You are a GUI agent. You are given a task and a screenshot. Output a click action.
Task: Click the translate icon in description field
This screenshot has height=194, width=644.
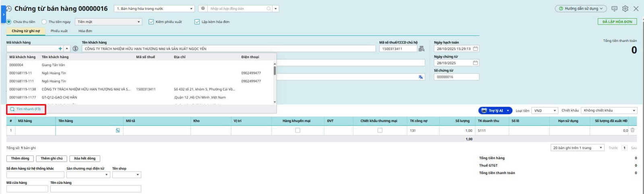point(421,77)
